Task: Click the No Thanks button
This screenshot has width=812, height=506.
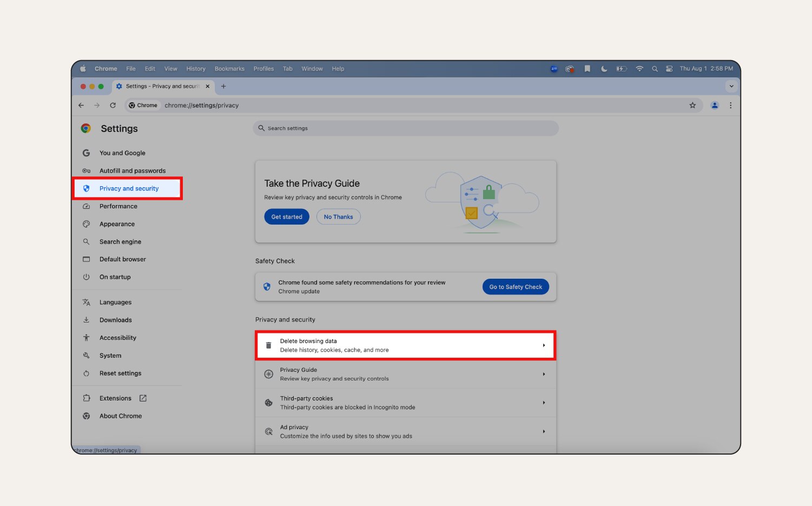Action: tap(339, 217)
